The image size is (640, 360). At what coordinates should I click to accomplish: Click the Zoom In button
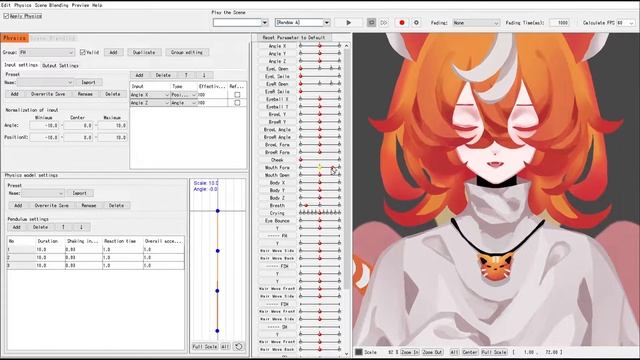click(x=410, y=352)
